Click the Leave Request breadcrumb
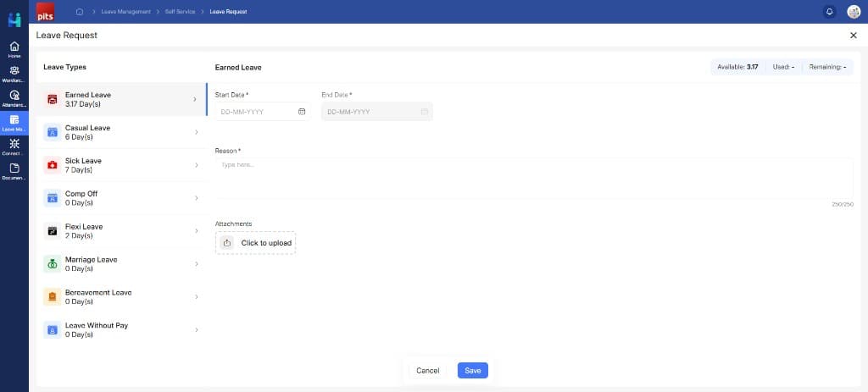 [x=228, y=12]
